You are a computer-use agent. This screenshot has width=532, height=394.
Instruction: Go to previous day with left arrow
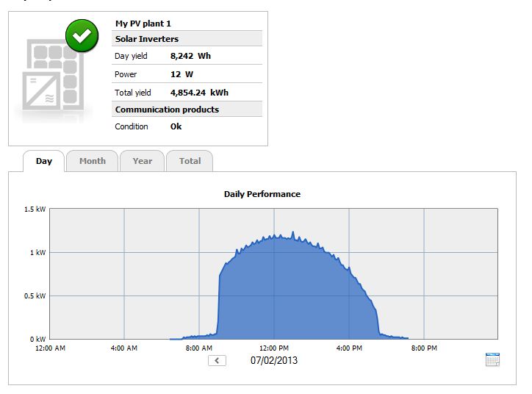217,360
